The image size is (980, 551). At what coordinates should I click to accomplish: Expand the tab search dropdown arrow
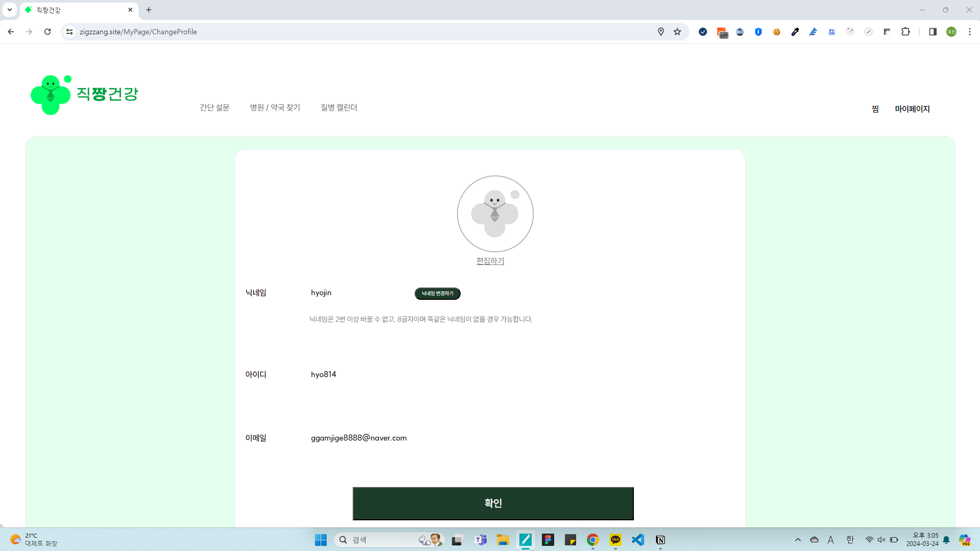tap(10, 10)
